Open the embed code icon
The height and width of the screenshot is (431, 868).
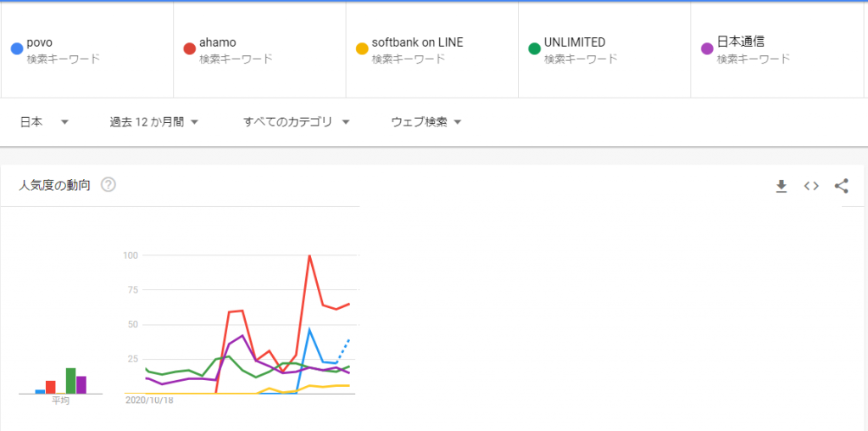coord(811,186)
